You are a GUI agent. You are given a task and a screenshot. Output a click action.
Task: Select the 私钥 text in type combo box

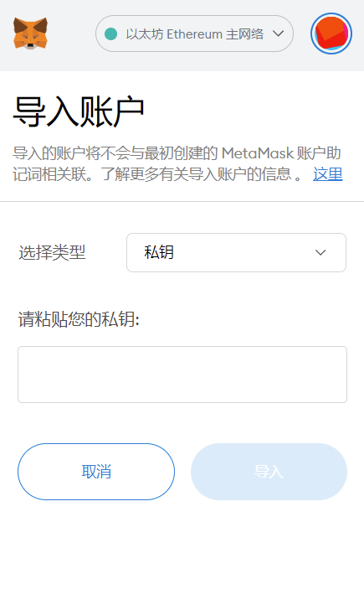[x=159, y=252]
